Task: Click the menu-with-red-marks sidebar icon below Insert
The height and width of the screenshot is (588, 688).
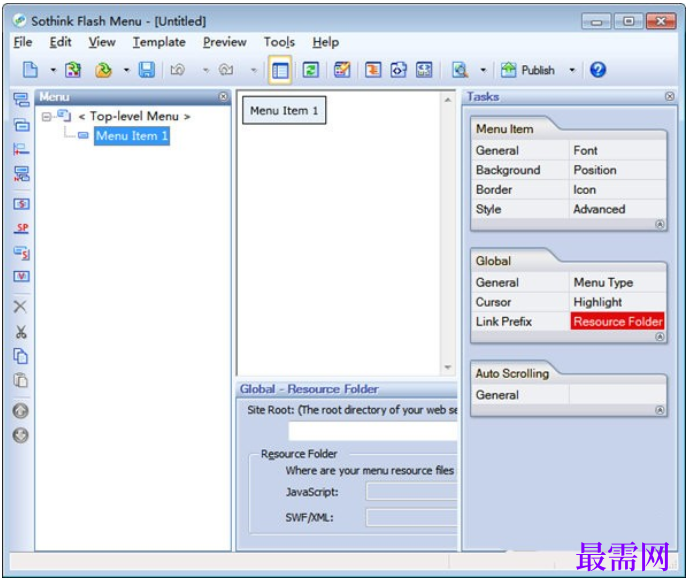Action: (21, 174)
